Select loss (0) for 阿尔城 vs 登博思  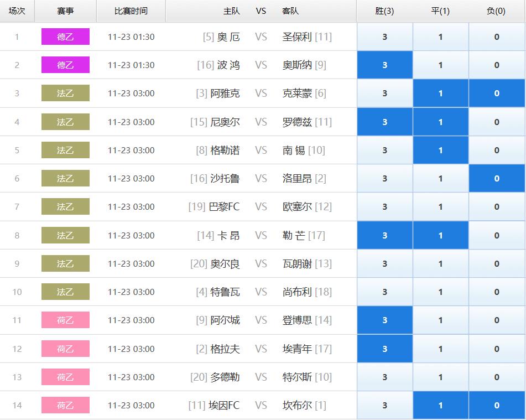click(497, 320)
